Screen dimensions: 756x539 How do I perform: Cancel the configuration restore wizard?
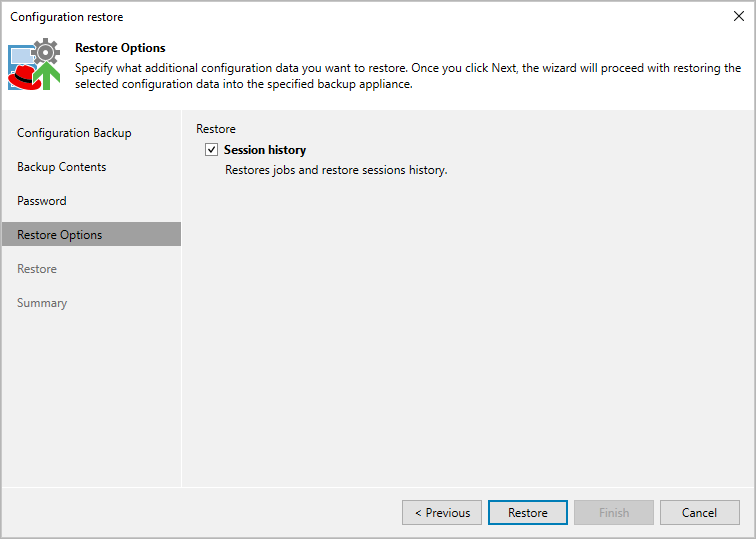pyautogui.click(x=700, y=512)
